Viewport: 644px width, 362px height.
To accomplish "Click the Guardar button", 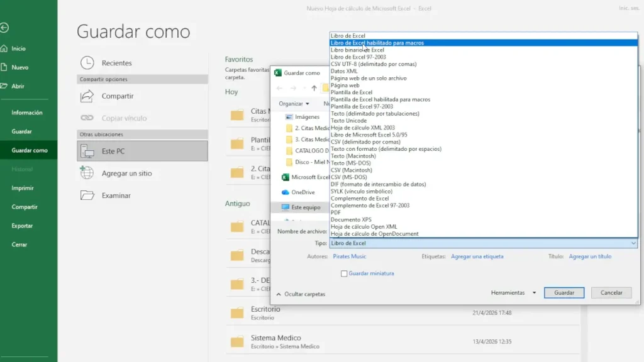I will [x=564, y=293].
